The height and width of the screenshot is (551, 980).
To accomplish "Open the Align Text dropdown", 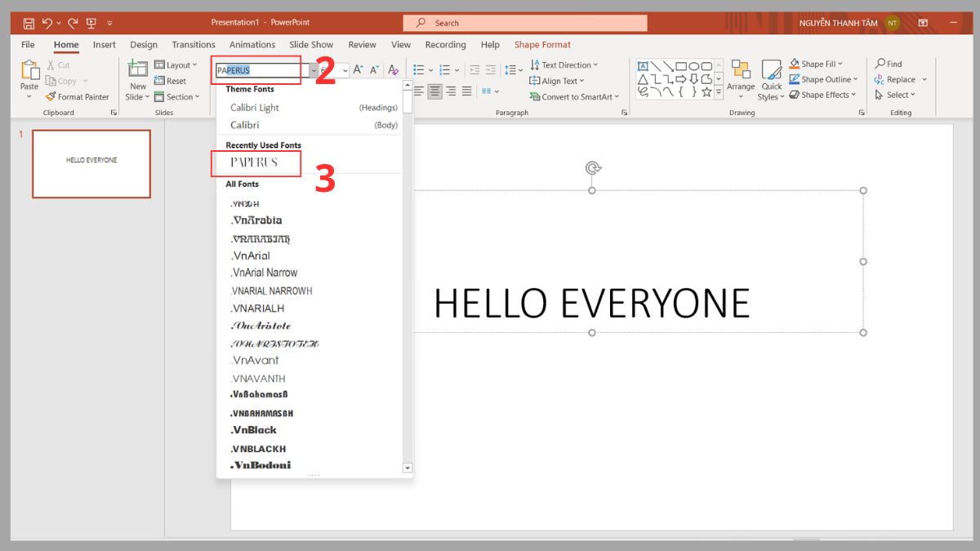I will pyautogui.click(x=557, y=80).
